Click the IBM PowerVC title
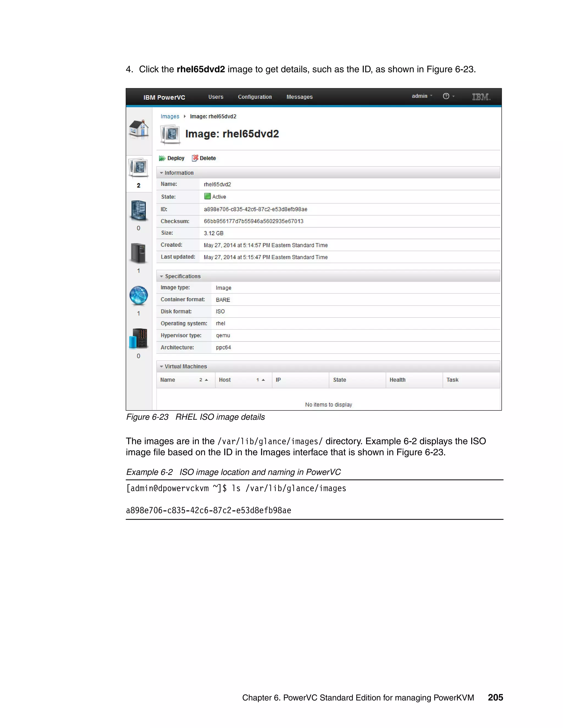The height and width of the screenshot is (728, 563). click(164, 97)
